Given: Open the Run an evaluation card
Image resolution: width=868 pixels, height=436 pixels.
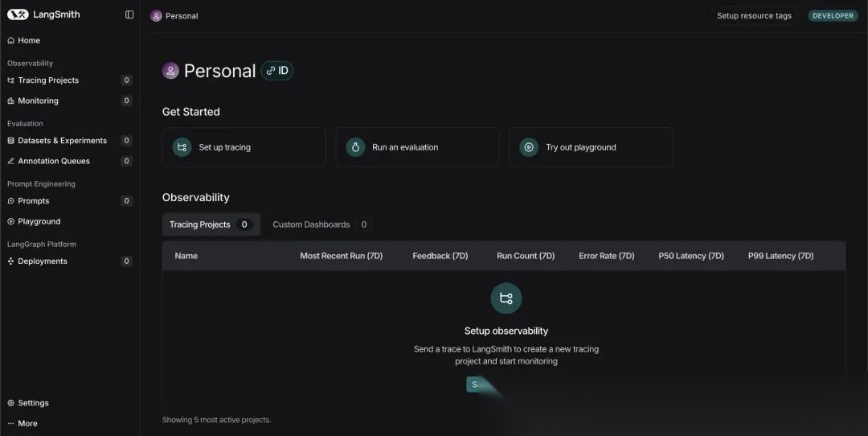Looking at the screenshot, I should point(417,147).
